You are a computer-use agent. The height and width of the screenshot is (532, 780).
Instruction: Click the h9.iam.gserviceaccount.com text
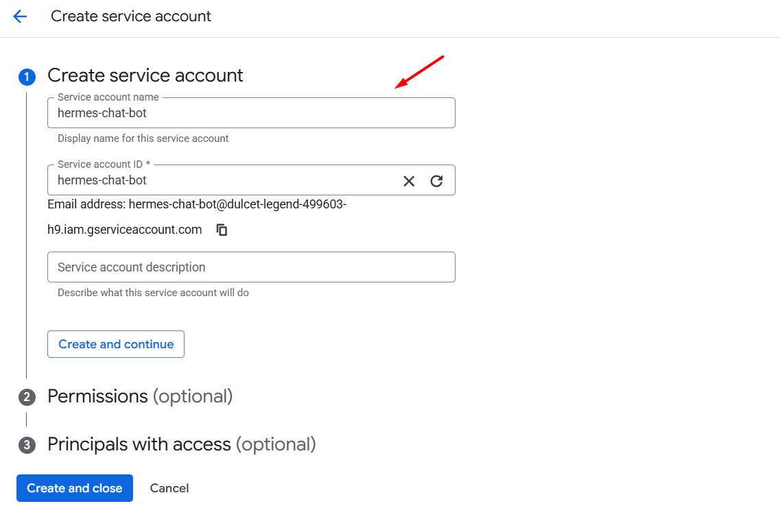[124, 230]
